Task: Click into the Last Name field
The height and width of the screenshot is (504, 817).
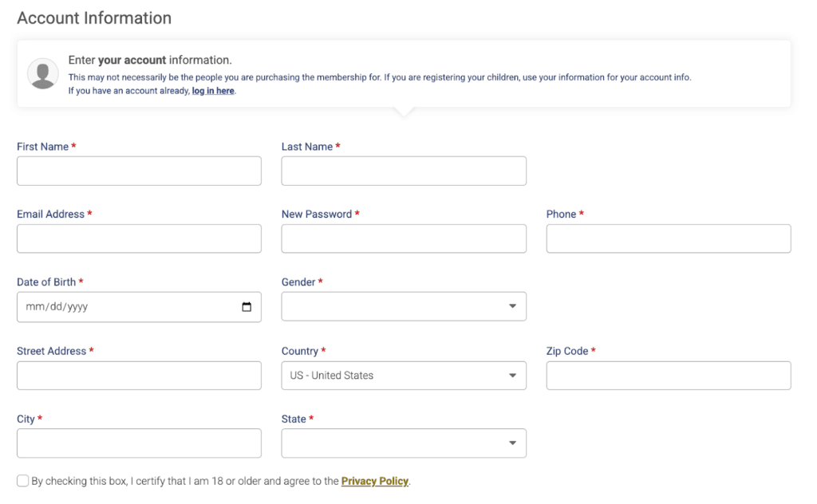Action: pos(403,171)
